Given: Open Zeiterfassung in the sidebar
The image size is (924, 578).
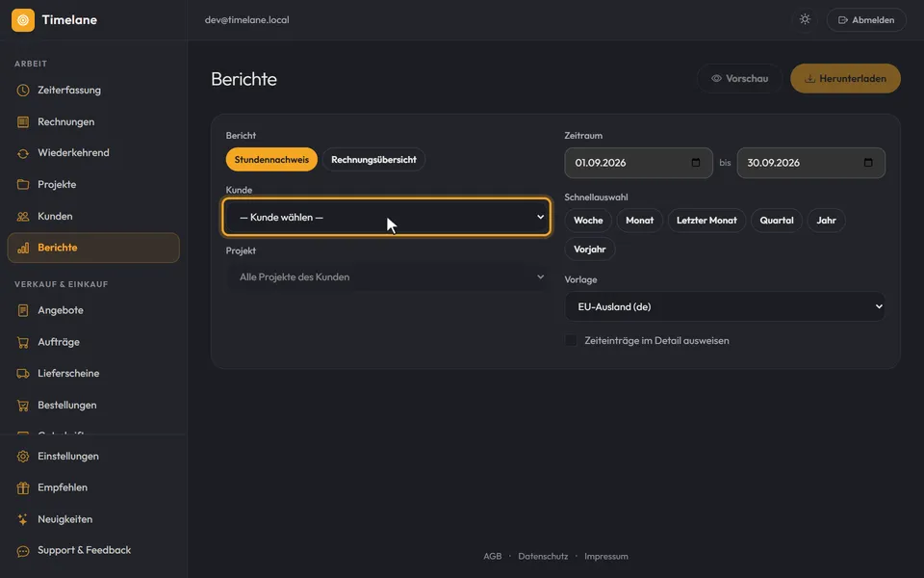Looking at the screenshot, I should click(93, 91).
